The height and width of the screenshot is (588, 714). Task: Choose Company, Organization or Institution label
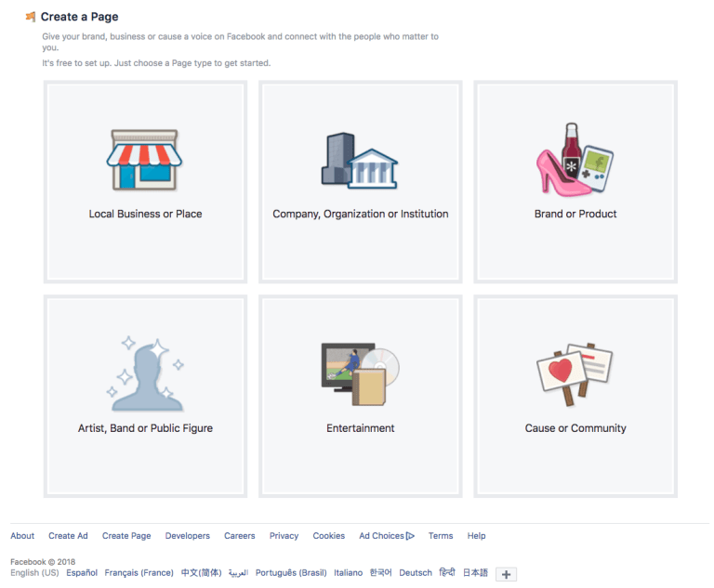tap(360, 214)
